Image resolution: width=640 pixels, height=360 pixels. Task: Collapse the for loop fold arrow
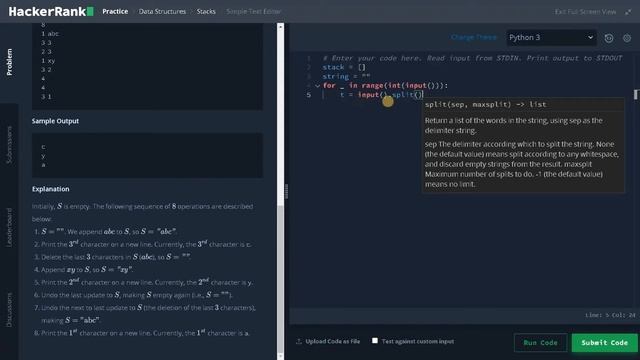(317, 86)
